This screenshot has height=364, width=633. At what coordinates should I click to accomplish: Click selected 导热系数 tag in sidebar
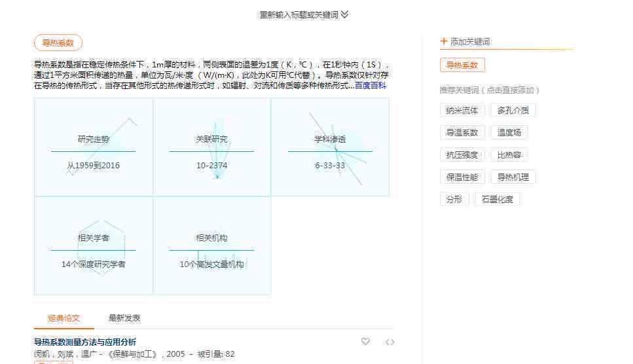462,65
